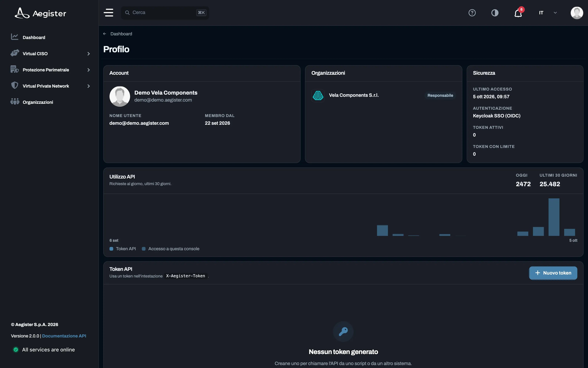This screenshot has height=368, width=588.
Task: Click the Dashboard breadcrumb link
Action: (x=121, y=34)
